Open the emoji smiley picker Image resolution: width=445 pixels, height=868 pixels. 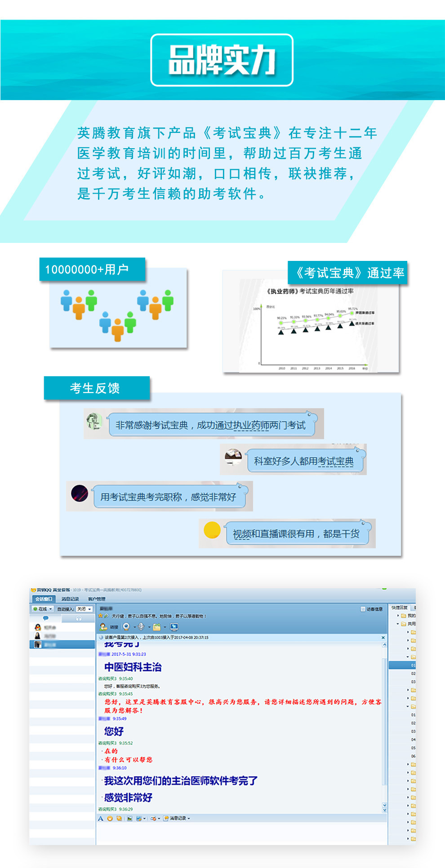(x=110, y=818)
